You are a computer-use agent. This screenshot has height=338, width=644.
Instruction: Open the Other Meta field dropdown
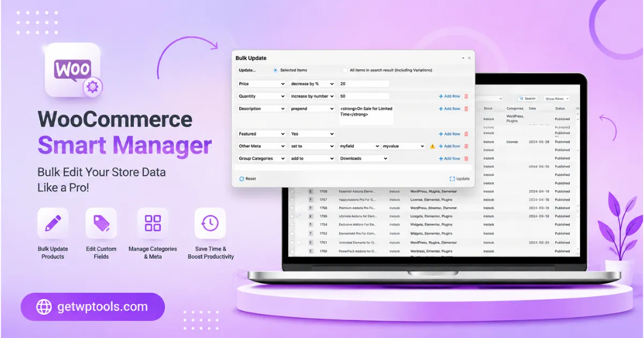point(262,146)
